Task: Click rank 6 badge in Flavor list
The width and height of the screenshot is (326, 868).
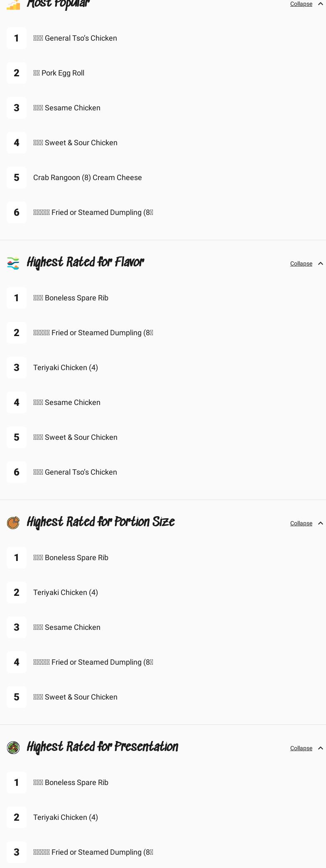Action: (x=17, y=472)
